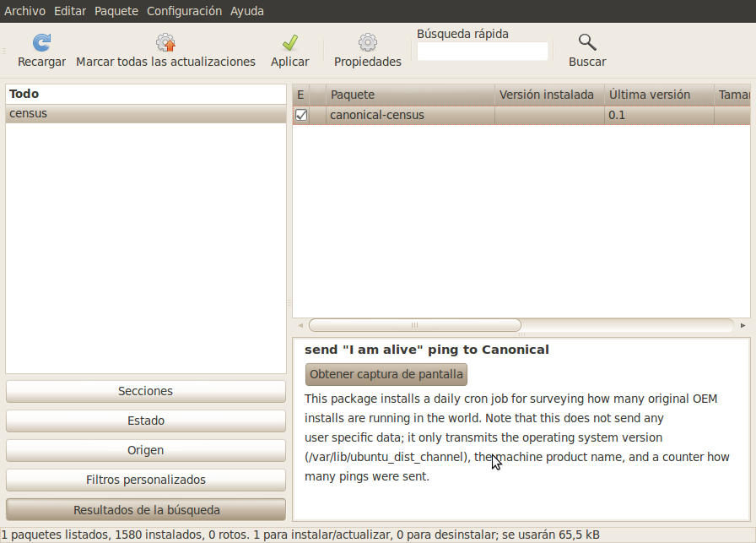Viewport: 756px width, 543px height.
Task: Click the Buscar magnifying glass icon
Action: click(587, 42)
